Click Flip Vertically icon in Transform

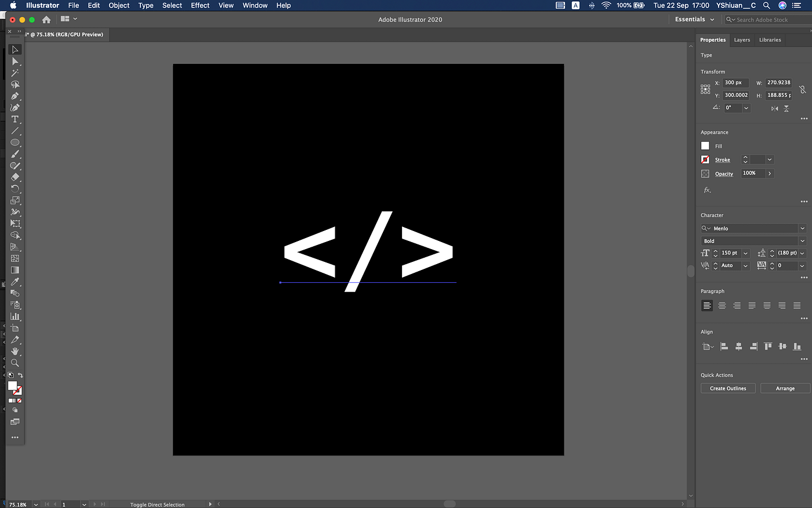pos(786,109)
